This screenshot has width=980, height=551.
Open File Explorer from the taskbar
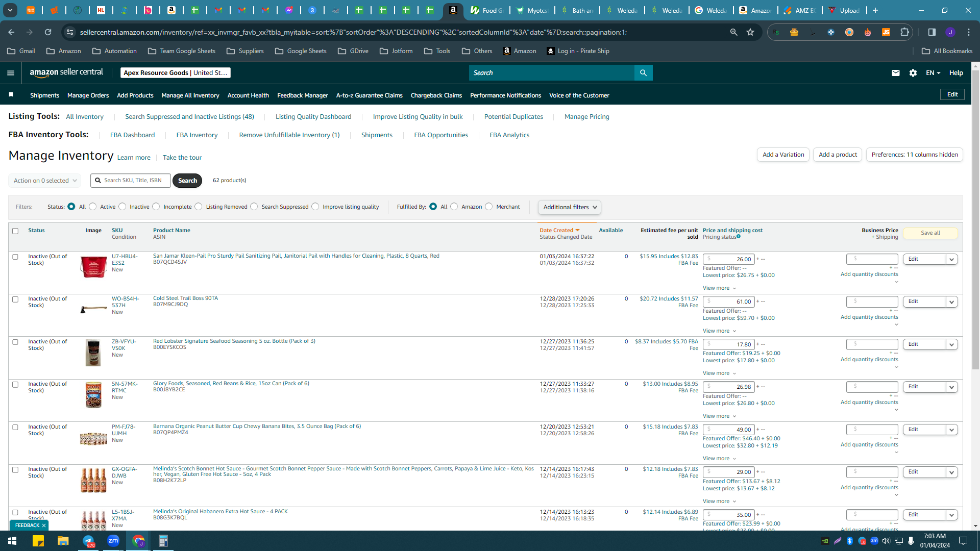[63, 541]
